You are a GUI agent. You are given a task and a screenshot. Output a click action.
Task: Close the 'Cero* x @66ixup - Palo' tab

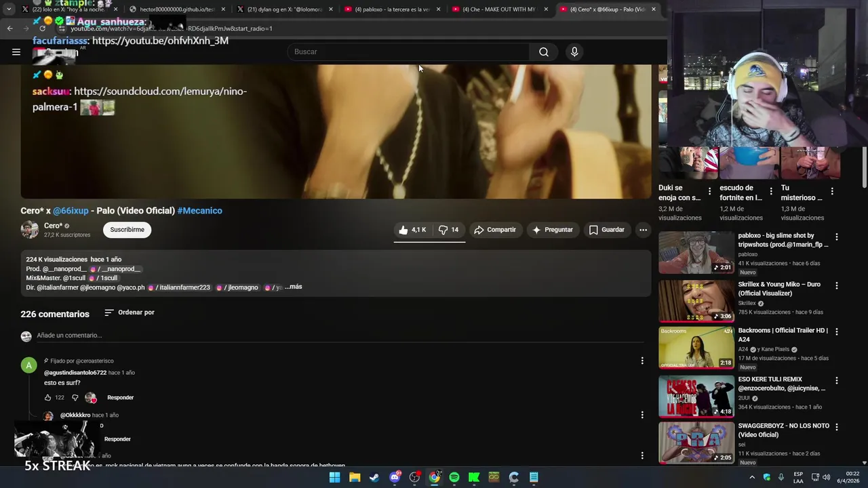pos(654,9)
